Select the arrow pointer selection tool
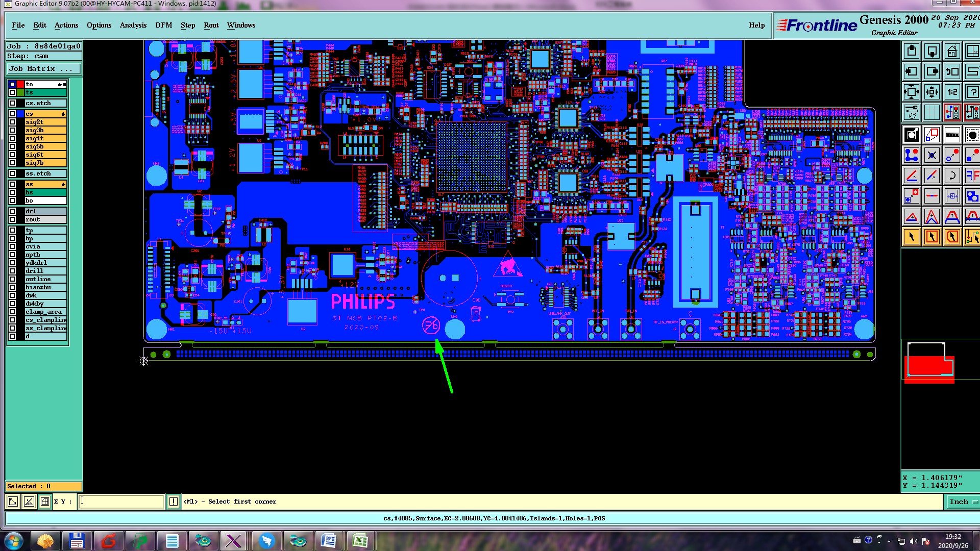980x551 pixels. coord(912,237)
